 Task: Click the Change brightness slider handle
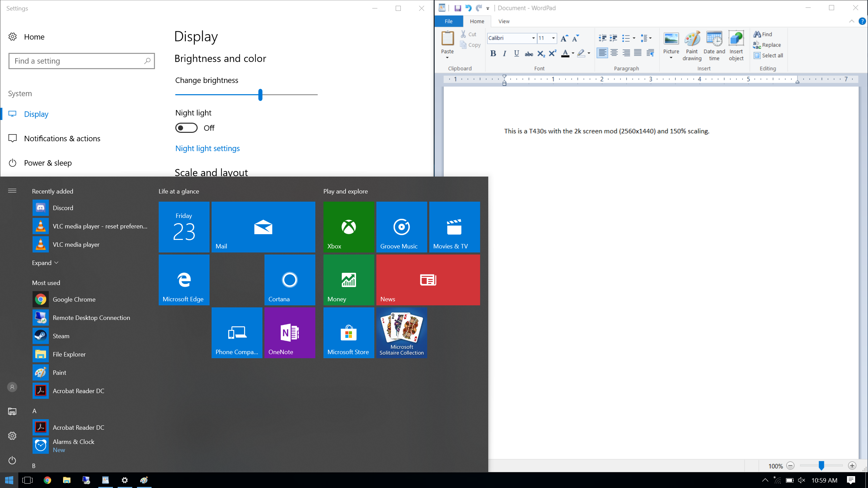(260, 95)
